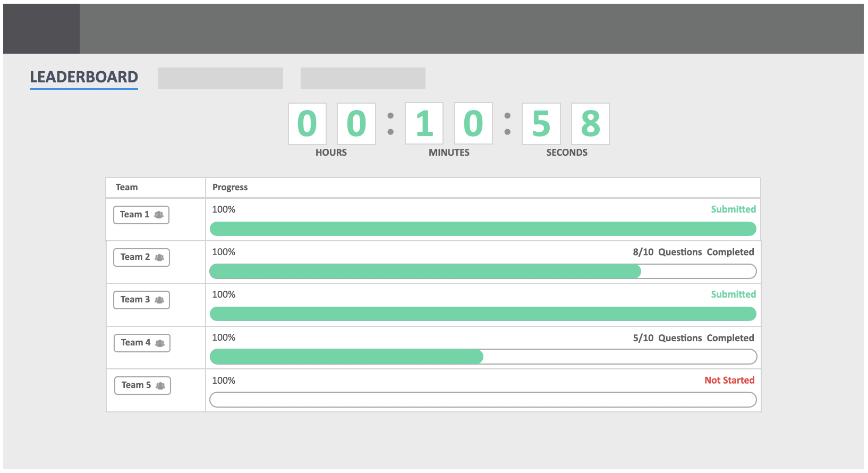
Task: Click the Progress column header
Action: click(230, 187)
